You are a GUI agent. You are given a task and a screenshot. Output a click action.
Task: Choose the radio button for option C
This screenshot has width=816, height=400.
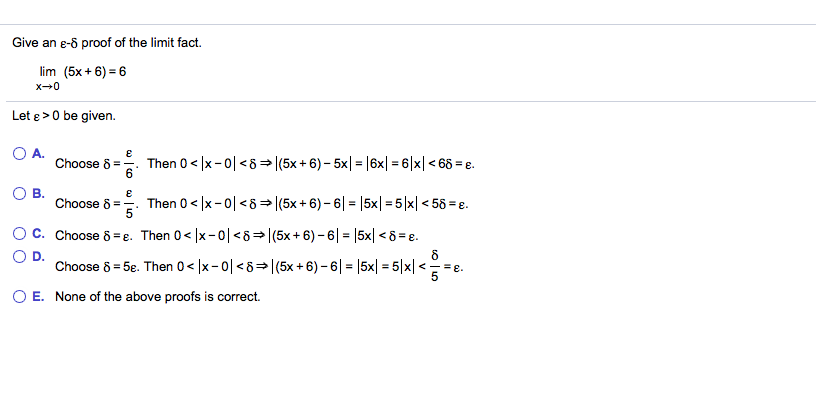click(x=19, y=235)
